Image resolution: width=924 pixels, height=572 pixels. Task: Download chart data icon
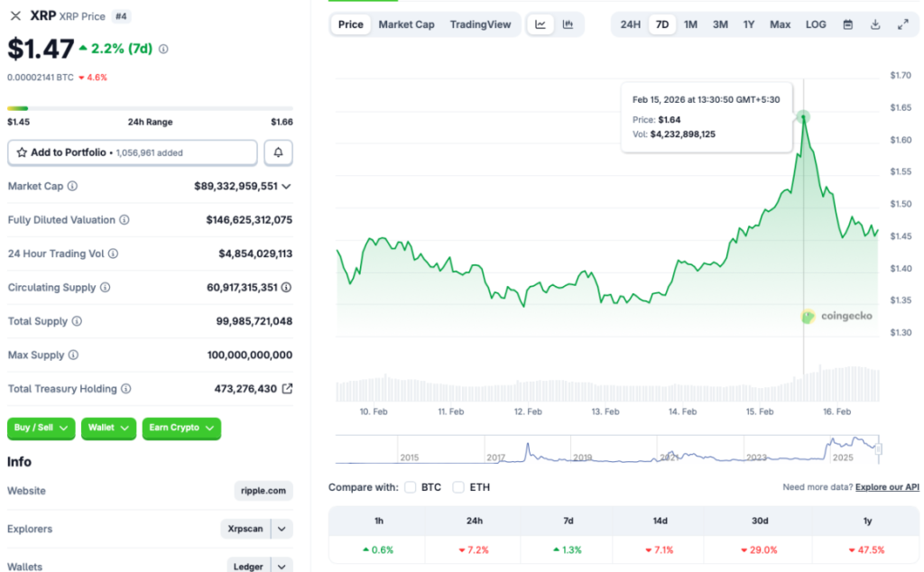coord(874,24)
